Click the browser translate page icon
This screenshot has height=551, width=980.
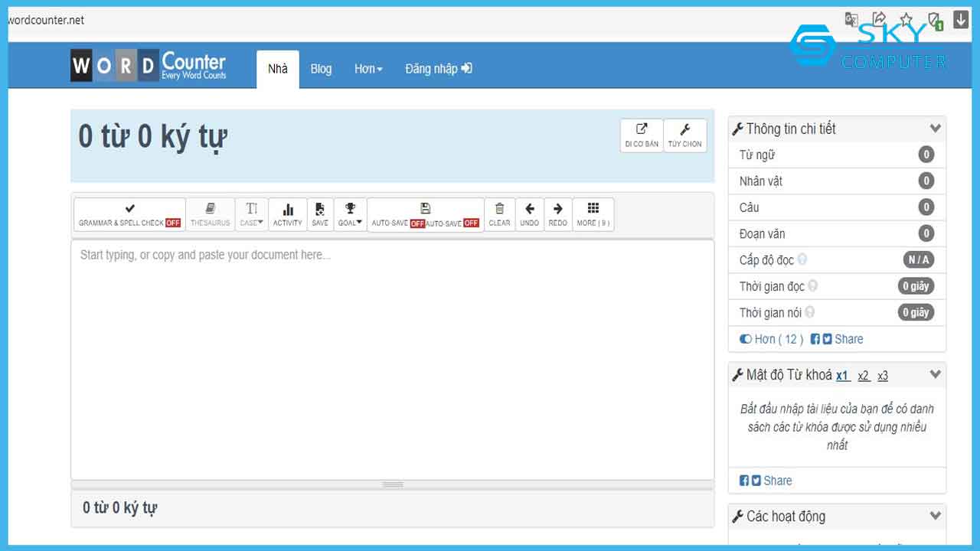coord(851,20)
